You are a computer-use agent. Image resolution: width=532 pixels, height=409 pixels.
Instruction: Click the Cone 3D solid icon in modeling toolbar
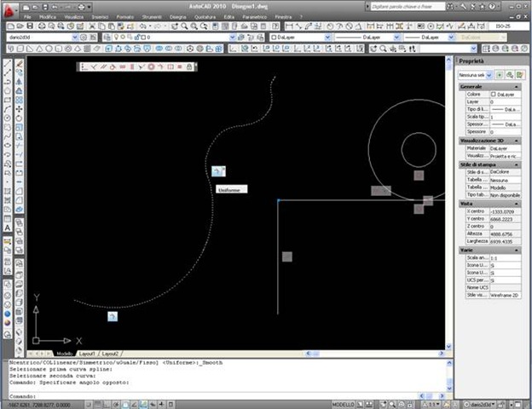click(x=40, y=49)
